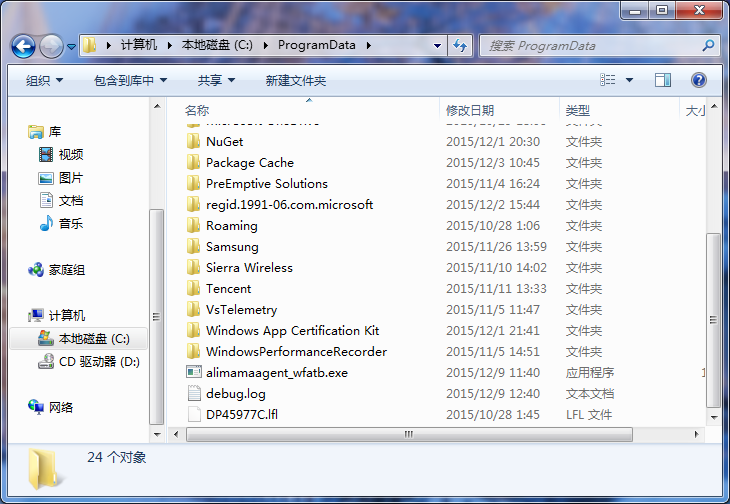Click the change view icon
Image resolution: width=730 pixels, height=504 pixels.
[607, 80]
